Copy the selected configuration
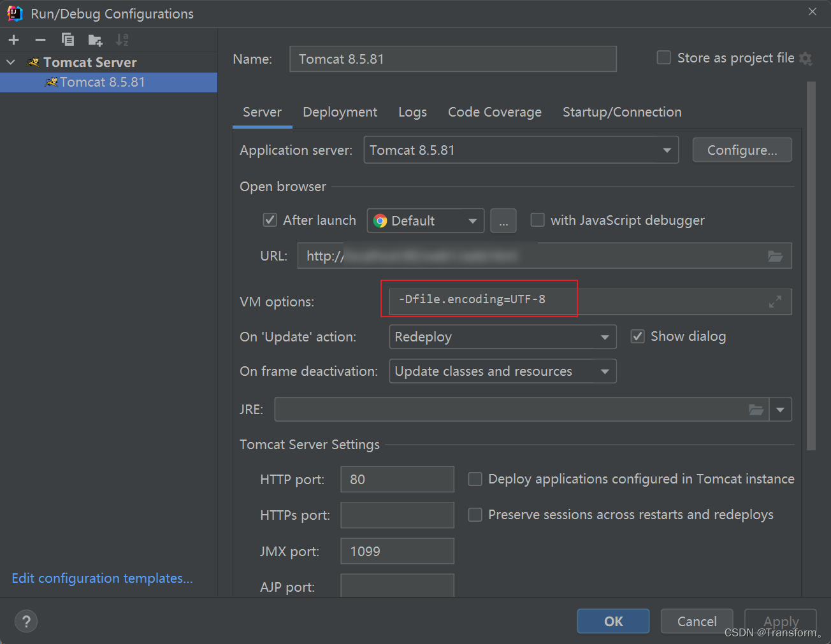The image size is (831, 644). (x=68, y=40)
